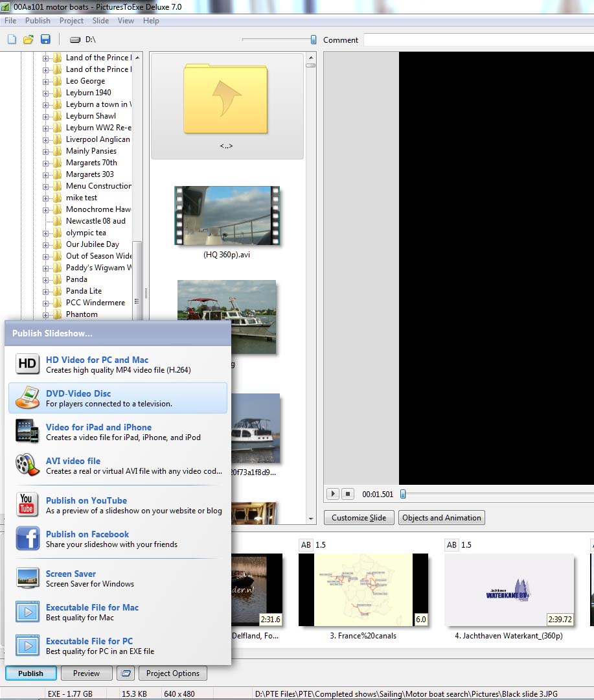This screenshot has height=700, width=594.
Task: Click in the Comment text field
Action: pyautogui.click(x=478, y=40)
